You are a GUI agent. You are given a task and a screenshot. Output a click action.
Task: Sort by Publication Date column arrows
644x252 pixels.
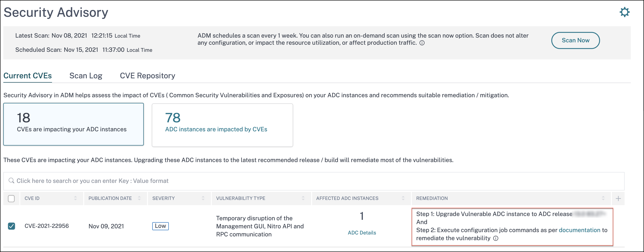pyautogui.click(x=139, y=198)
